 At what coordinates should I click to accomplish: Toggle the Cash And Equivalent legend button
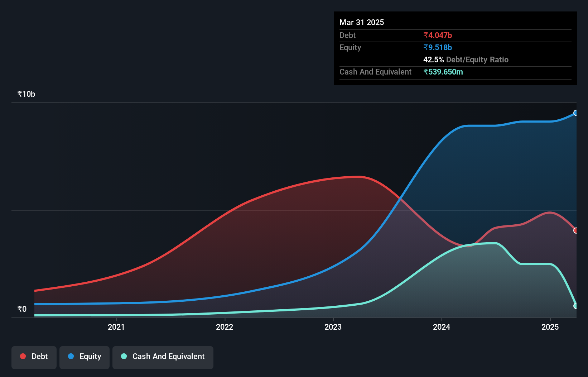(x=163, y=357)
